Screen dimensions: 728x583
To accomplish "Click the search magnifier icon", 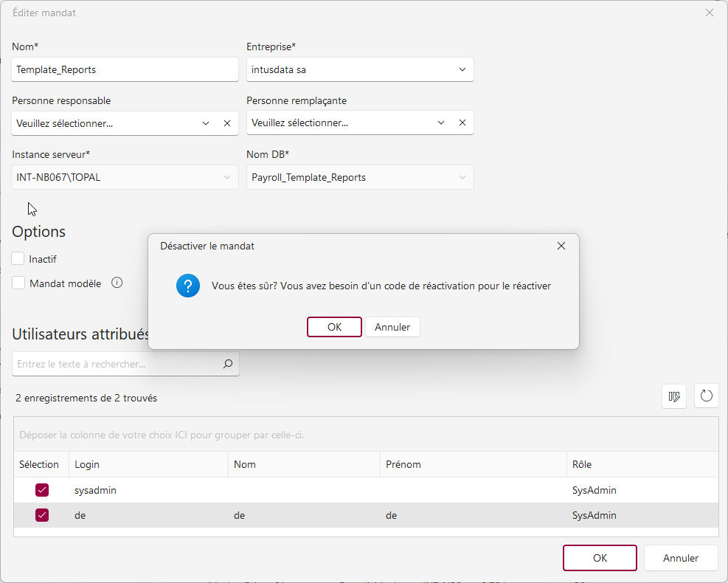I will 228,364.
